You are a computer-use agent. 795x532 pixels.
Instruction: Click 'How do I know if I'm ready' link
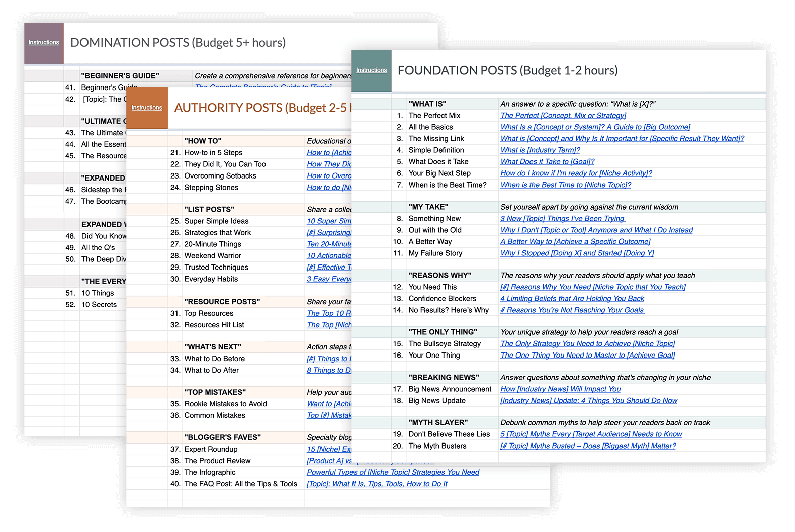pyautogui.click(x=576, y=173)
